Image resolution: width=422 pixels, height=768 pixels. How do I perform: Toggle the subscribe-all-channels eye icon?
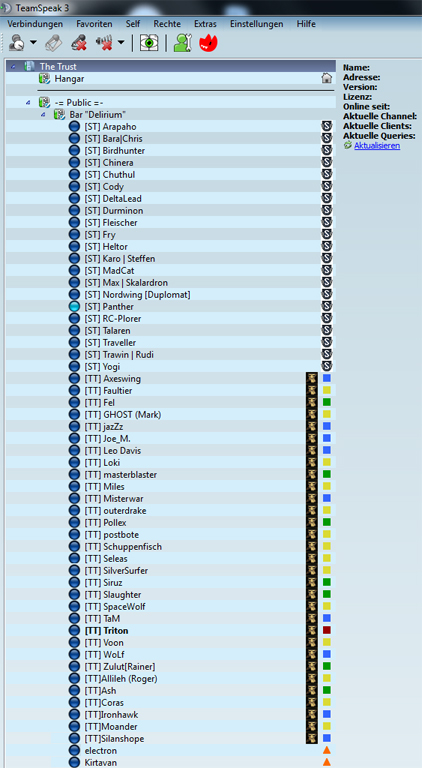tap(146, 43)
